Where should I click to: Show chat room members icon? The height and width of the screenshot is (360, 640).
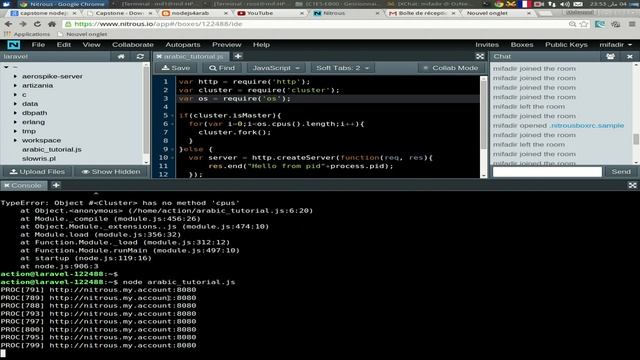pos(610,56)
